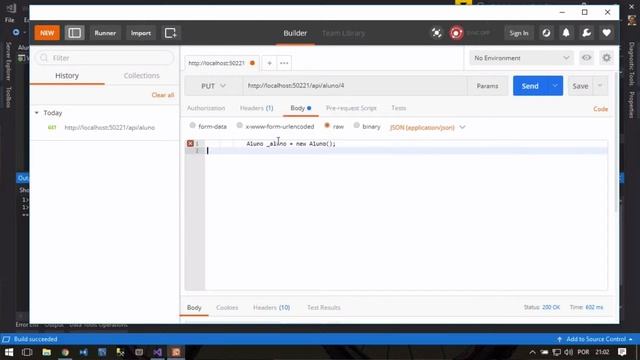Collapse the Today history group
Viewport: 640px width, 360px height.
tap(37, 113)
